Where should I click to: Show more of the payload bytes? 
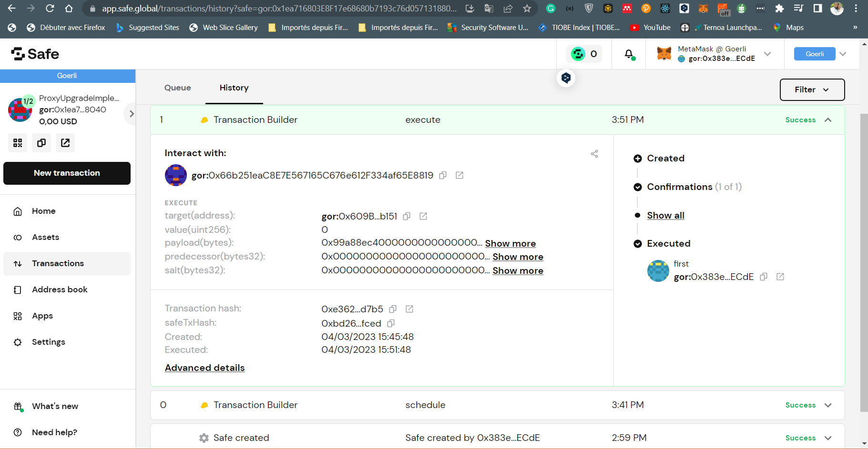[x=511, y=243]
